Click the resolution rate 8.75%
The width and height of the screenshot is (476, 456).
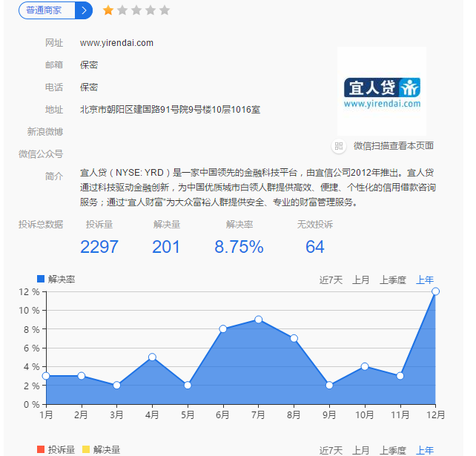pos(239,246)
